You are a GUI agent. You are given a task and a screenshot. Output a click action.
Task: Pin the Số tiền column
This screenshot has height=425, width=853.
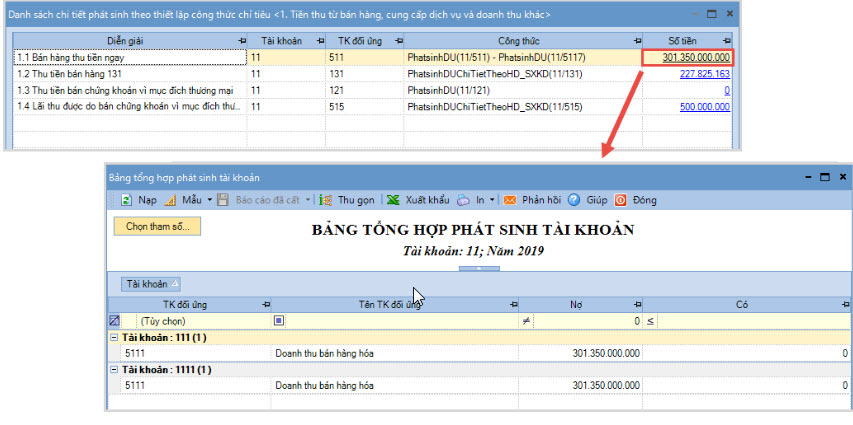pyautogui.click(x=727, y=41)
